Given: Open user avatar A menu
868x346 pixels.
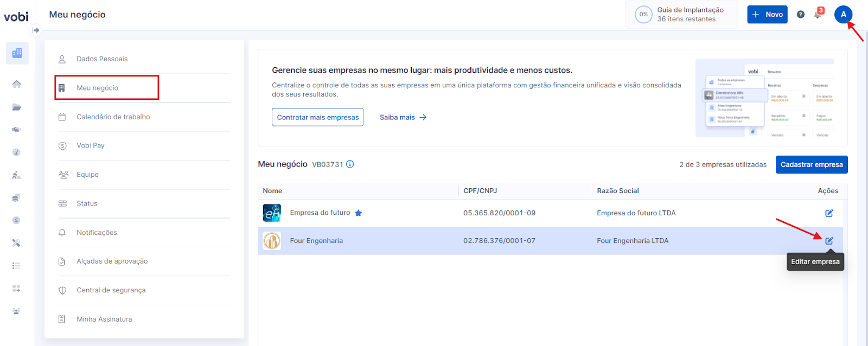Looking at the screenshot, I should point(843,15).
